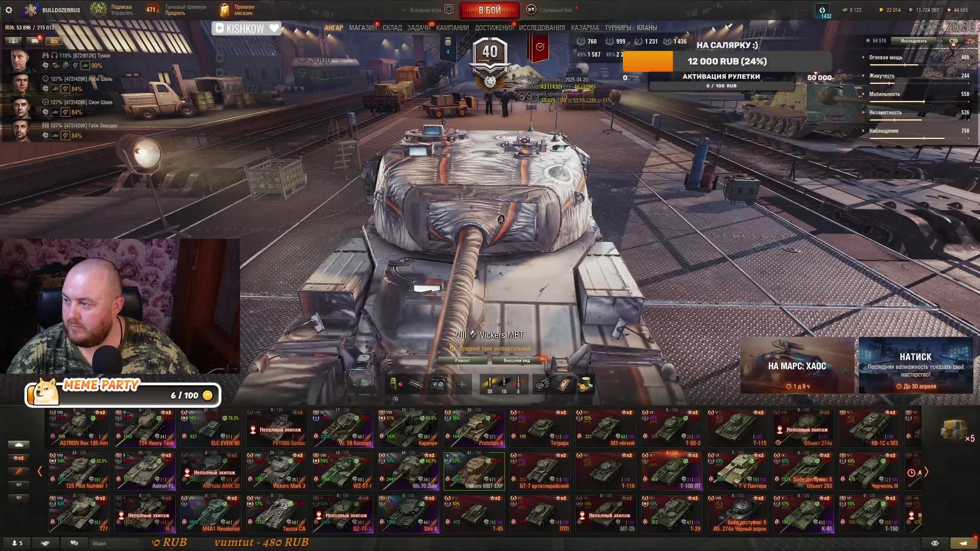Select the optical equipment slot icon

tap(437, 384)
